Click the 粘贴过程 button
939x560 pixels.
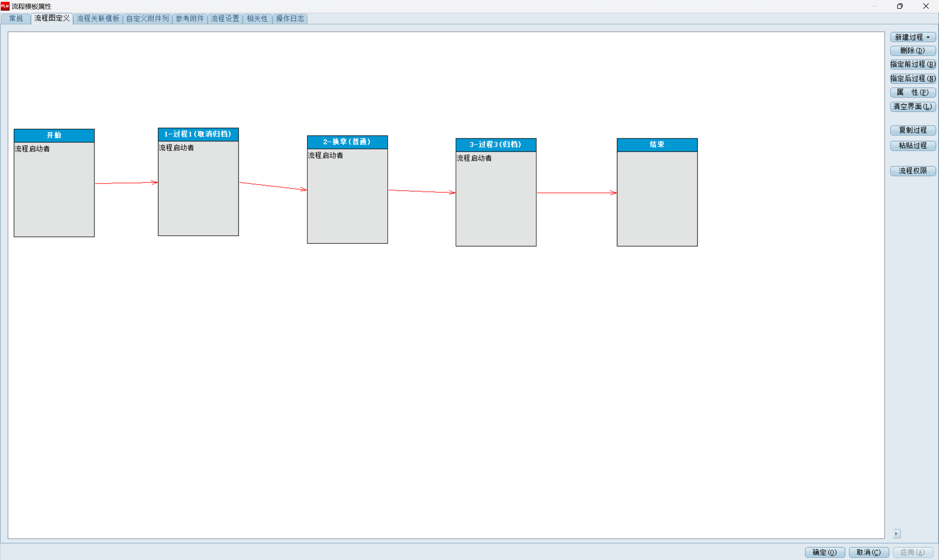(x=913, y=145)
